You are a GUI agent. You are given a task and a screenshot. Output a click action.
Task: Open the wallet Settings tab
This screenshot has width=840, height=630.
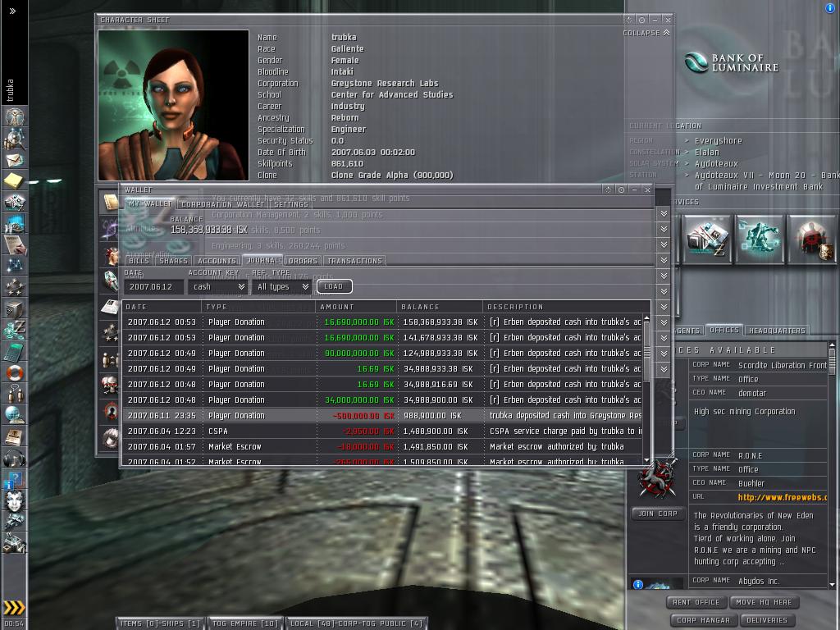click(x=291, y=204)
